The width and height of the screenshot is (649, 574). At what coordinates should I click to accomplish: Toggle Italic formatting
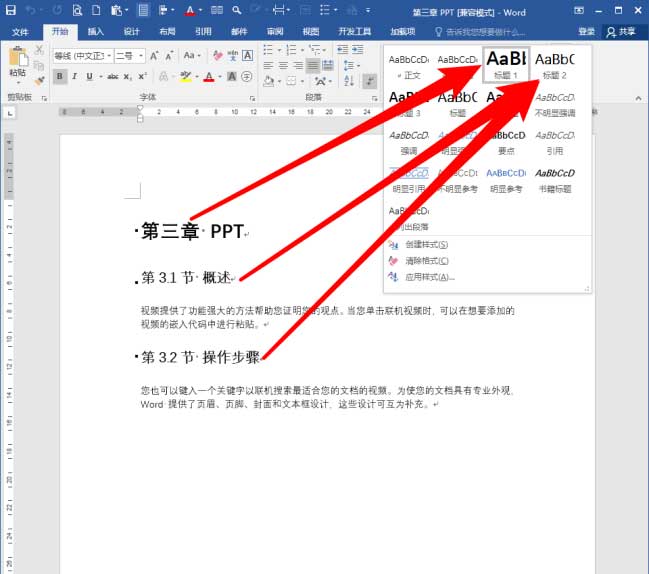coord(75,77)
